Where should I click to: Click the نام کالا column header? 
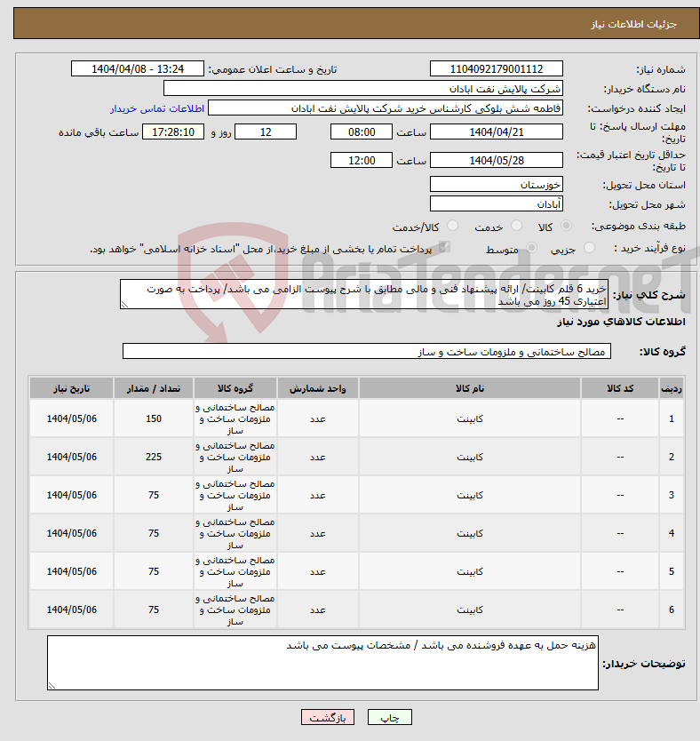point(470,388)
